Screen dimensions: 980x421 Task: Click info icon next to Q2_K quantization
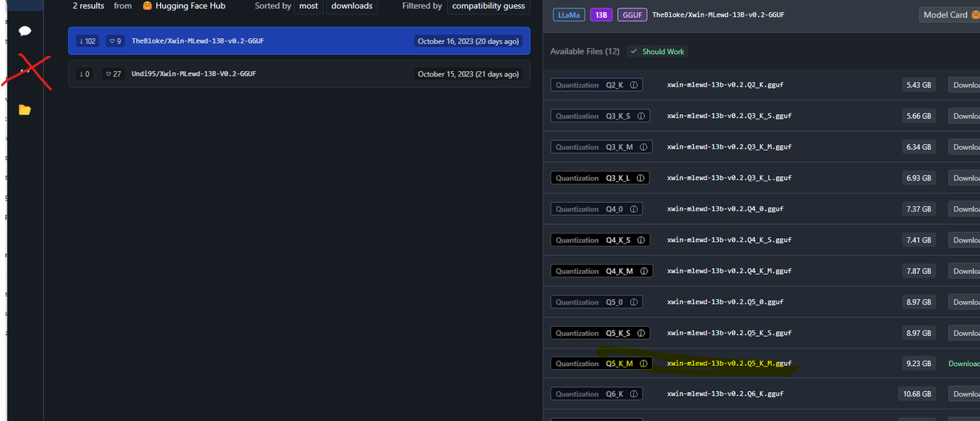[634, 85]
